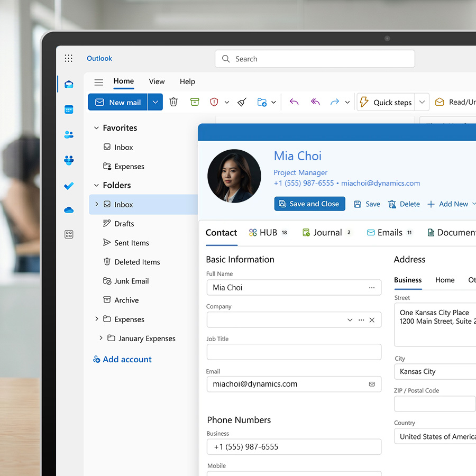Click the Forward arrow icon
Viewport: 476px width, 476px height.
pyautogui.click(x=335, y=102)
